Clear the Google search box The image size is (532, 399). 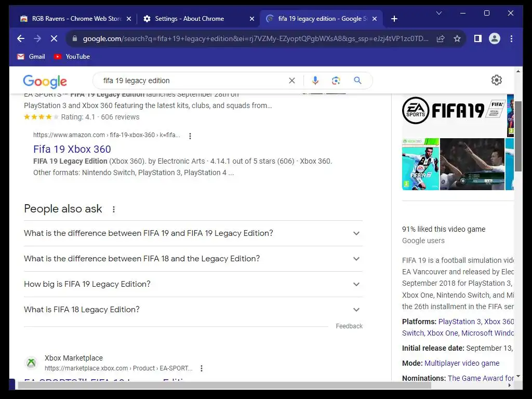[x=292, y=81]
